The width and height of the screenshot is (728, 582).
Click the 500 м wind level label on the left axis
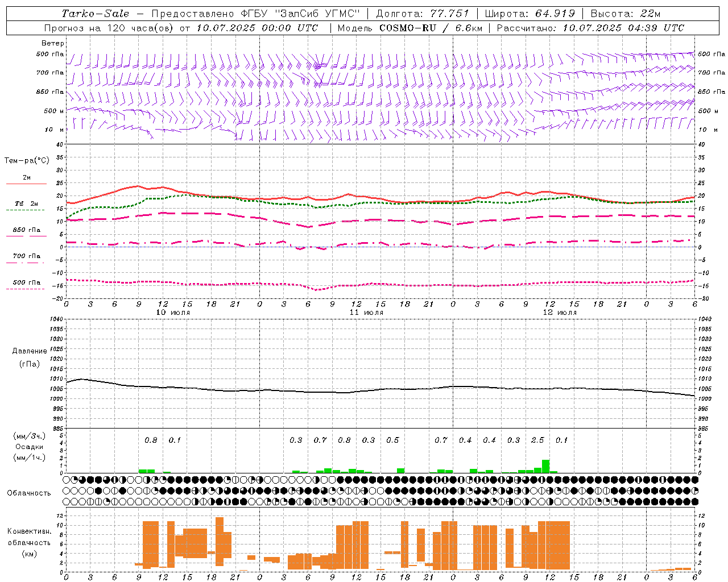pyautogui.click(x=54, y=111)
